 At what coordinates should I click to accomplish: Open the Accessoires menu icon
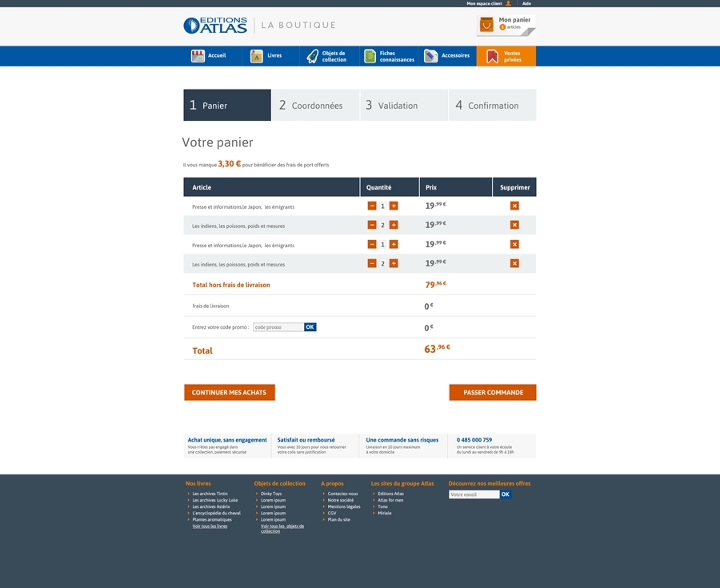(x=430, y=56)
